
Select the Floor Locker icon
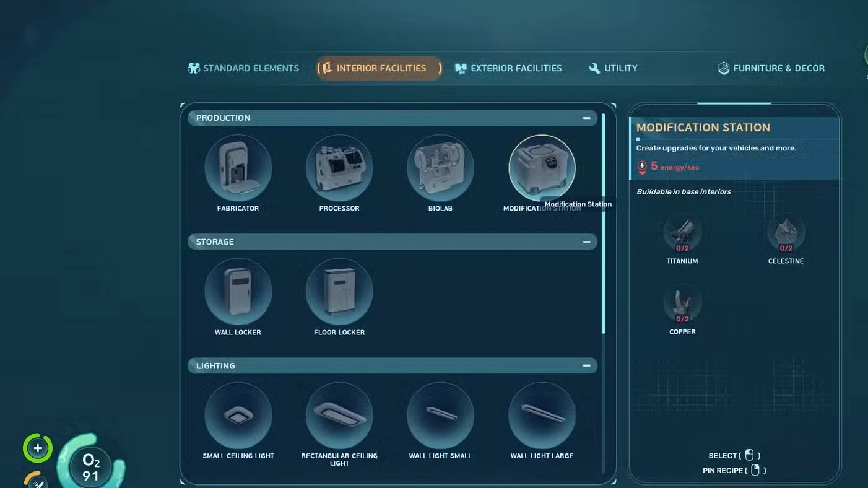pos(339,292)
